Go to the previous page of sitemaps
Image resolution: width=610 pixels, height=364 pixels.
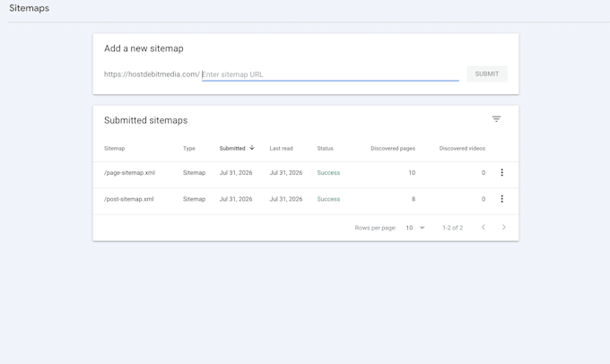(x=484, y=227)
